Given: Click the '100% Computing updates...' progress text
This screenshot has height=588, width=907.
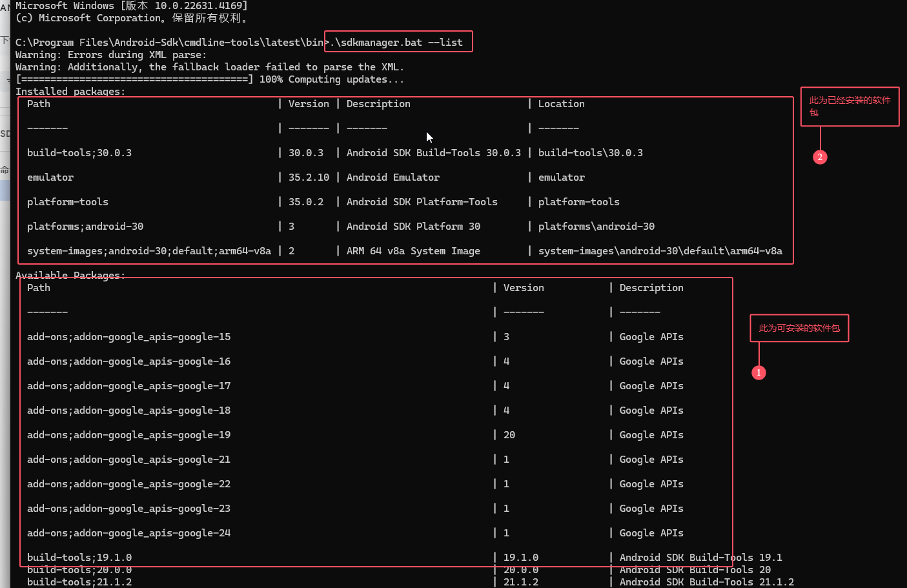Looking at the screenshot, I should (x=332, y=79).
